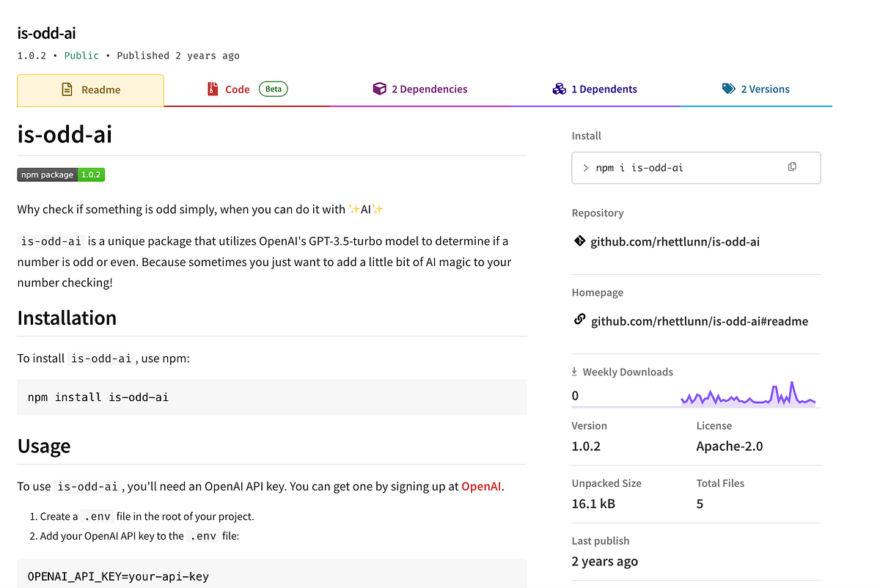Click the Readme document icon
The image size is (880, 588).
coord(67,89)
